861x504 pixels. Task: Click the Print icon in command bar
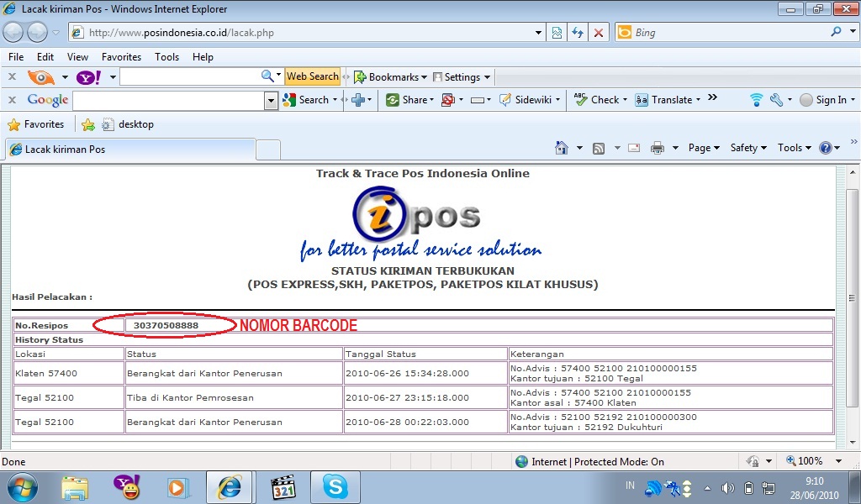click(658, 148)
